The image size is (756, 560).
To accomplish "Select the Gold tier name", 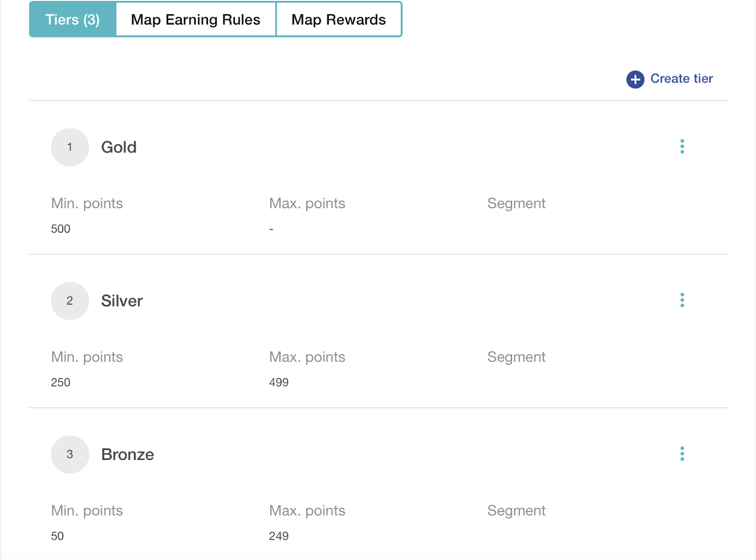I will tap(119, 147).
